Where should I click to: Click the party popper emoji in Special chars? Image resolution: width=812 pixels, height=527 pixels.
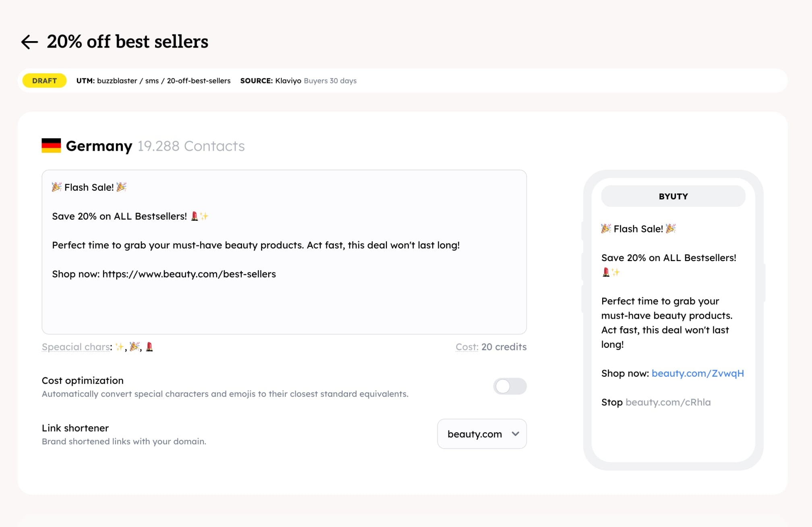[x=135, y=347]
